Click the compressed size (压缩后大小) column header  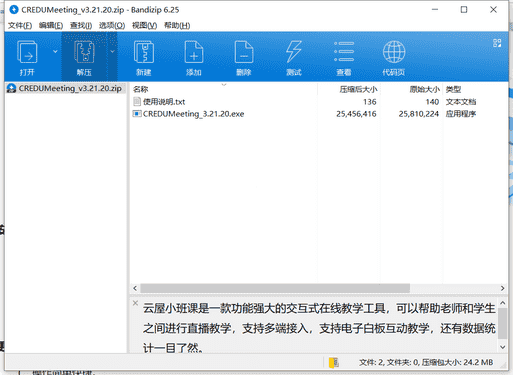348,89
